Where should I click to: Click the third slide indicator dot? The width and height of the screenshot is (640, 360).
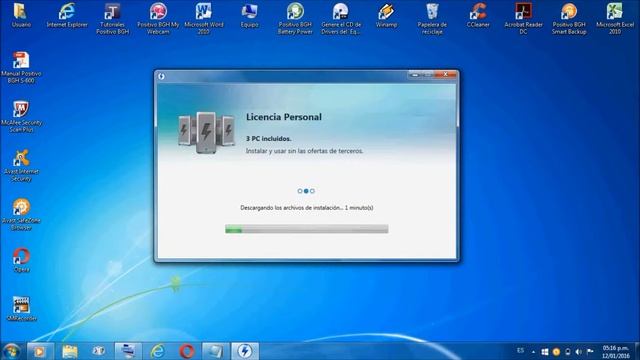coord(312,191)
